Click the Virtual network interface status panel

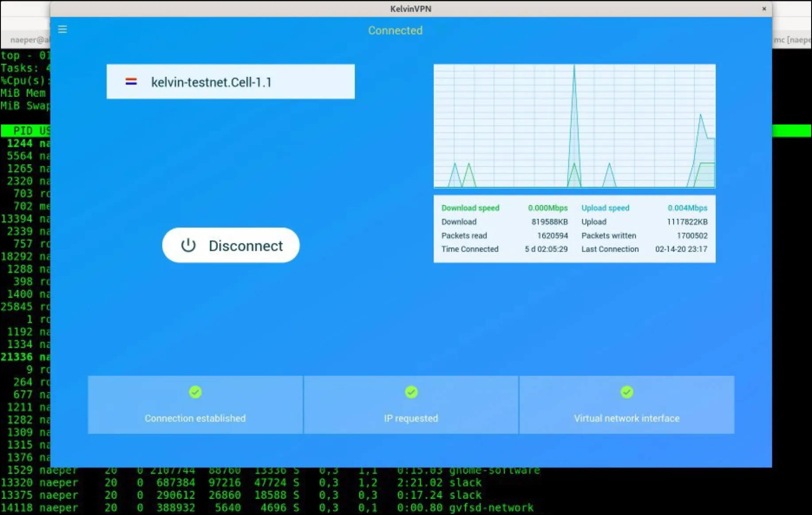tap(626, 405)
